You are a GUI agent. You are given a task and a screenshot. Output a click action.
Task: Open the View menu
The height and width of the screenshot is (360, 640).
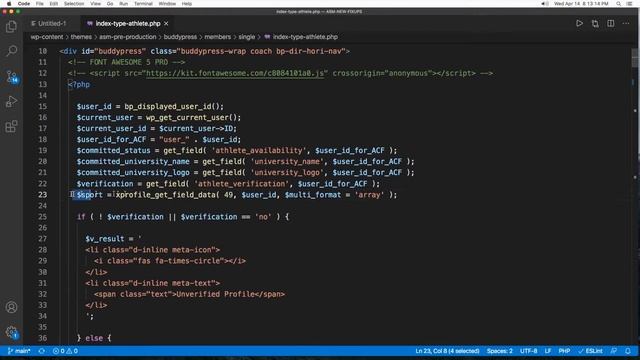pos(96,4)
